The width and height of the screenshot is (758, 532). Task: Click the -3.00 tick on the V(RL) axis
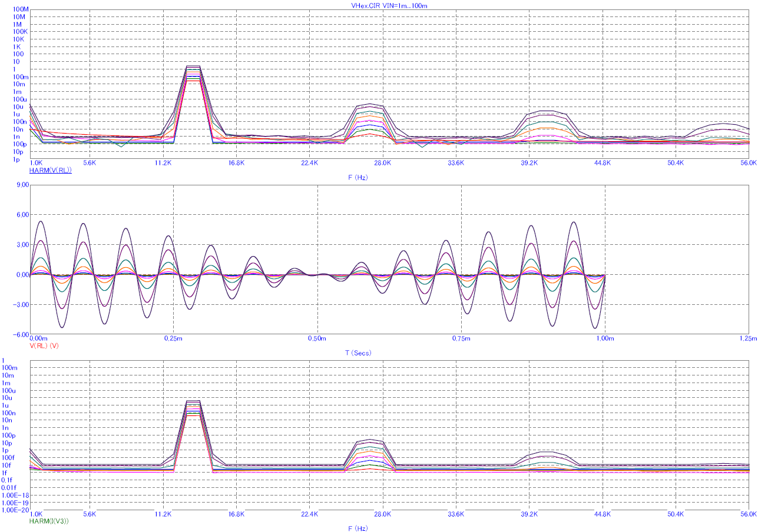point(21,305)
